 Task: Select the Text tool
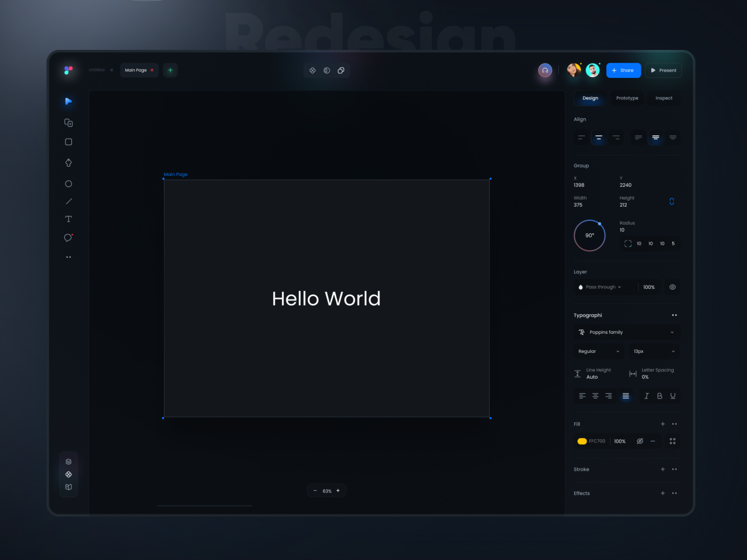[x=68, y=218]
